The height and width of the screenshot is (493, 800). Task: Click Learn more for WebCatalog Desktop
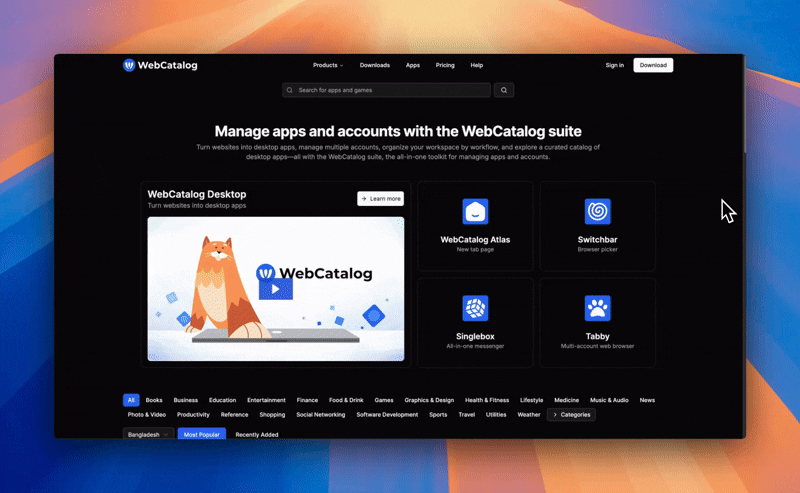tap(381, 199)
